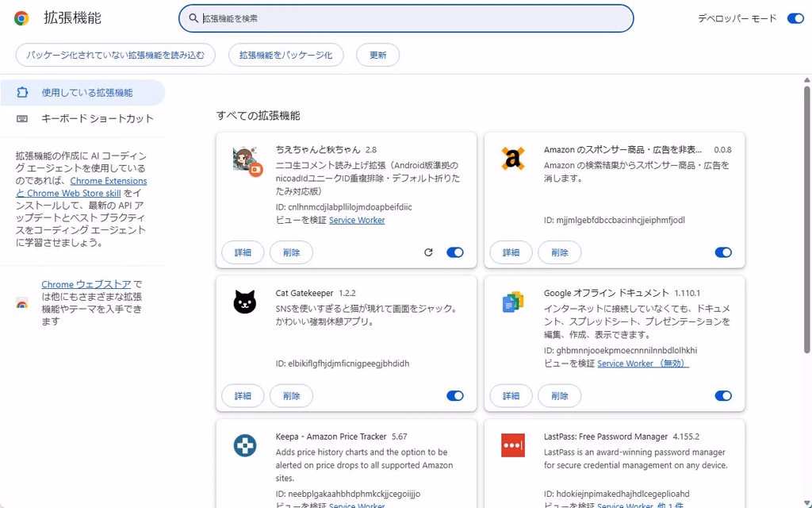Screen dimensions: 812x508
Task: Click the ちえちゃんと秋ちゃん extension icon
Action: [x=247, y=160]
